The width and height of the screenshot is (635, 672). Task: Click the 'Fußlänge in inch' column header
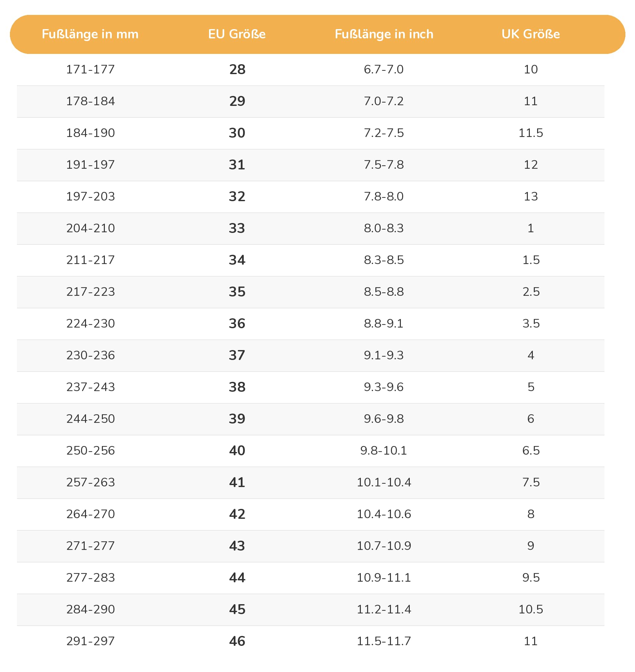(384, 34)
